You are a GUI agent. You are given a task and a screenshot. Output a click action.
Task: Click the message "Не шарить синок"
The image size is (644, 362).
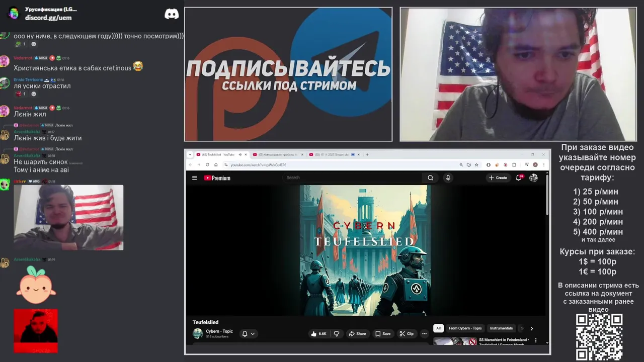40,162
